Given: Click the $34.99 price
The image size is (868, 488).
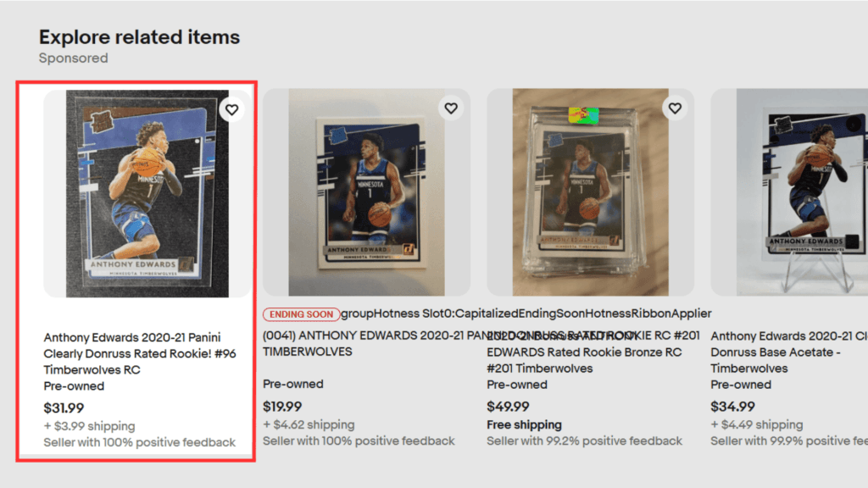Looking at the screenshot, I should 732,407.
